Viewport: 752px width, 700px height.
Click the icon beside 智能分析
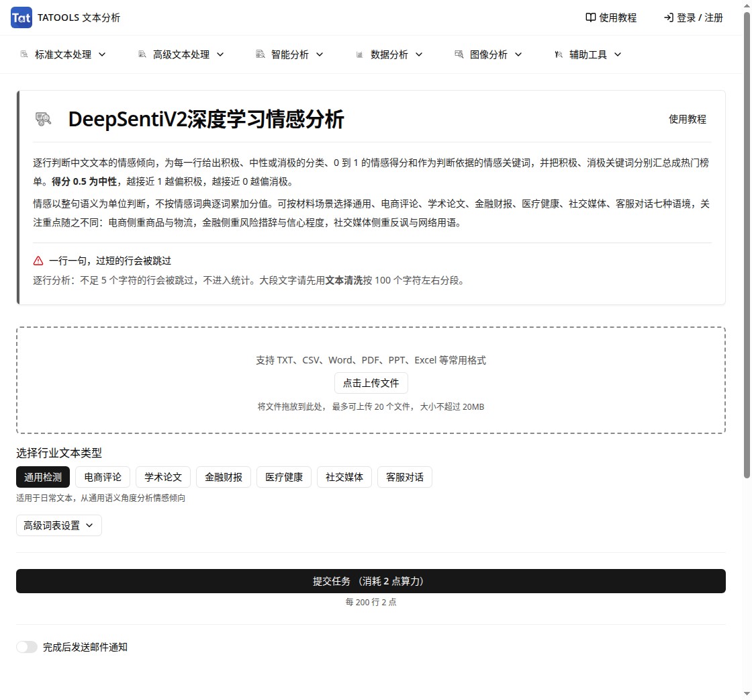pyautogui.click(x=261, y=54)
